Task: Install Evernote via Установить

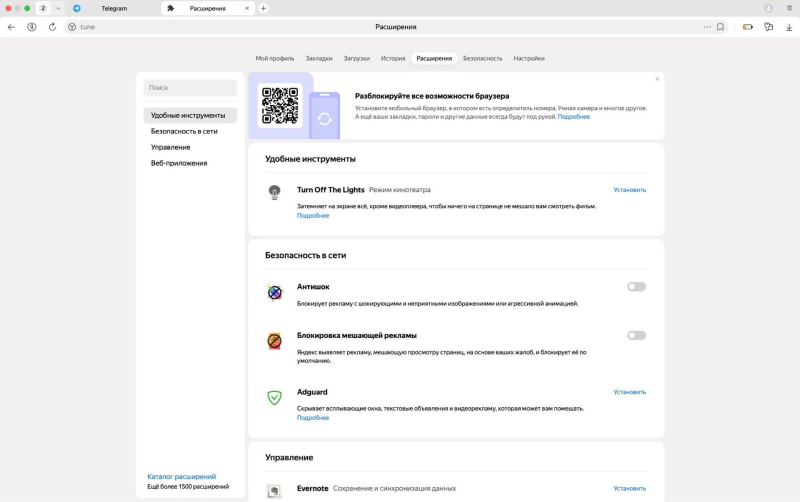Action: point(629,488)
